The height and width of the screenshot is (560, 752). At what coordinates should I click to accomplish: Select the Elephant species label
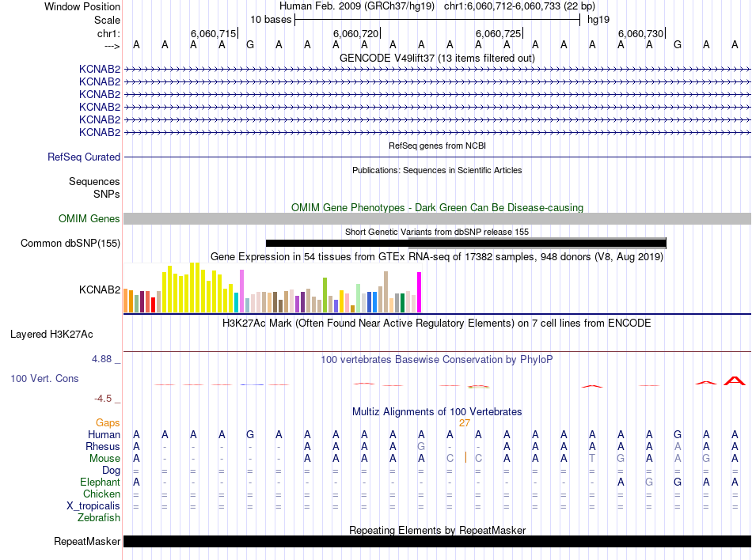100,482
